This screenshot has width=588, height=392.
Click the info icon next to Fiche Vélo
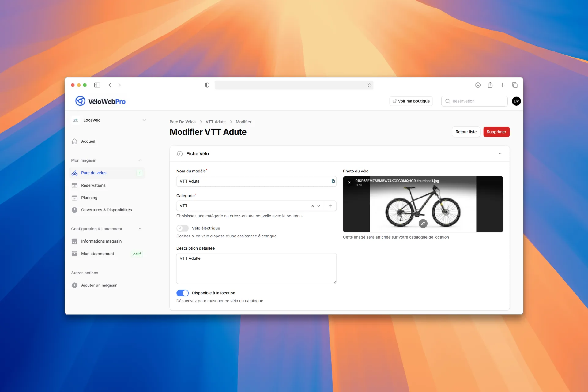180,153
